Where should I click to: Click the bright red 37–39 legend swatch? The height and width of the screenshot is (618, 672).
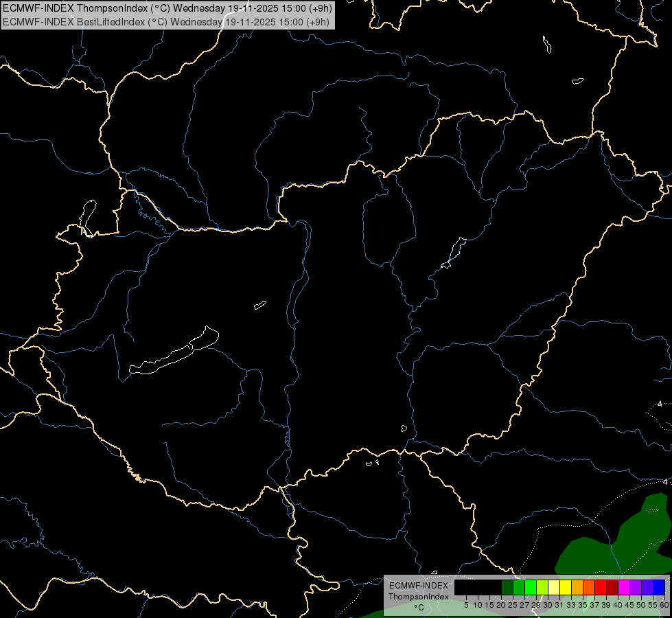[601, 587]
